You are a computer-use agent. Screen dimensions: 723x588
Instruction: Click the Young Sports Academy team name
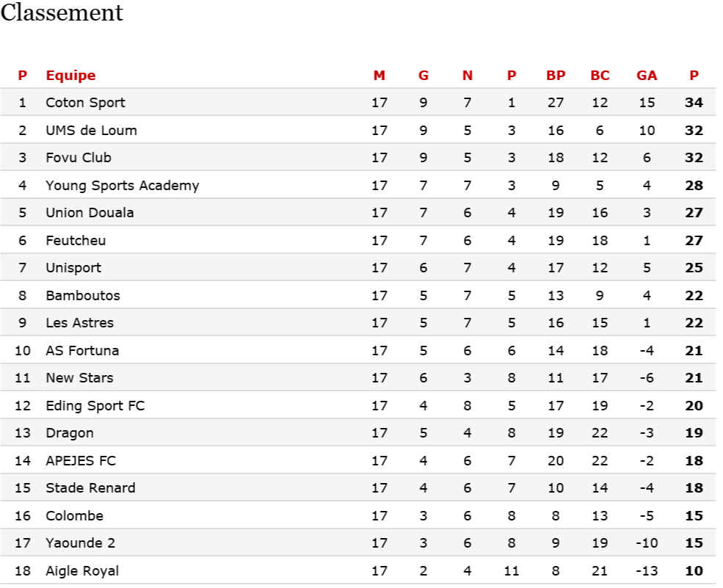click(122, 186)
